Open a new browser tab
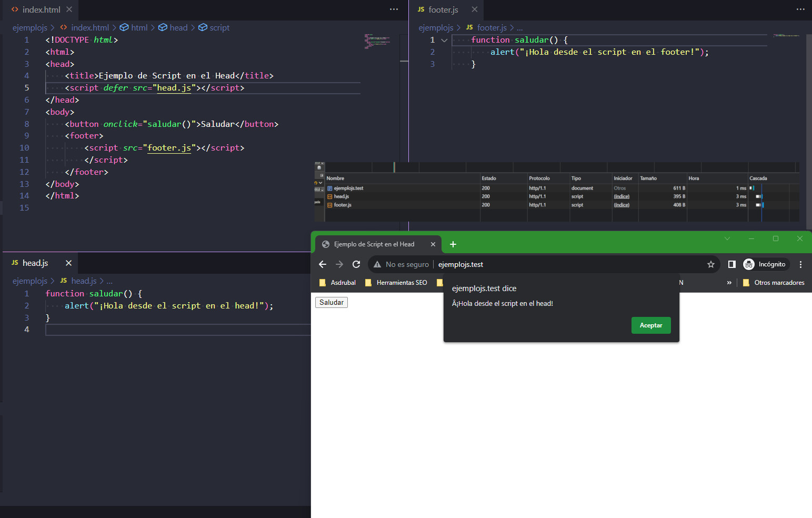 pos(453,244)
